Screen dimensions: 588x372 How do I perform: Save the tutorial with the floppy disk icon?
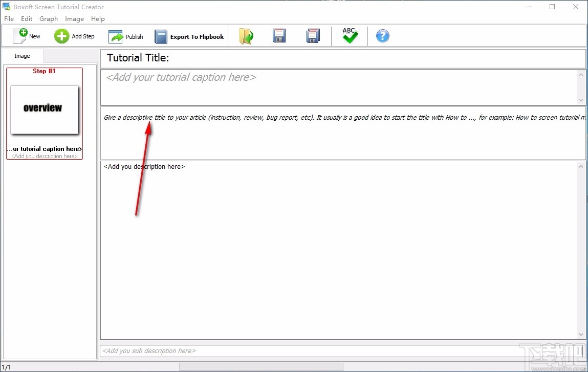click(x=279, y=36)
